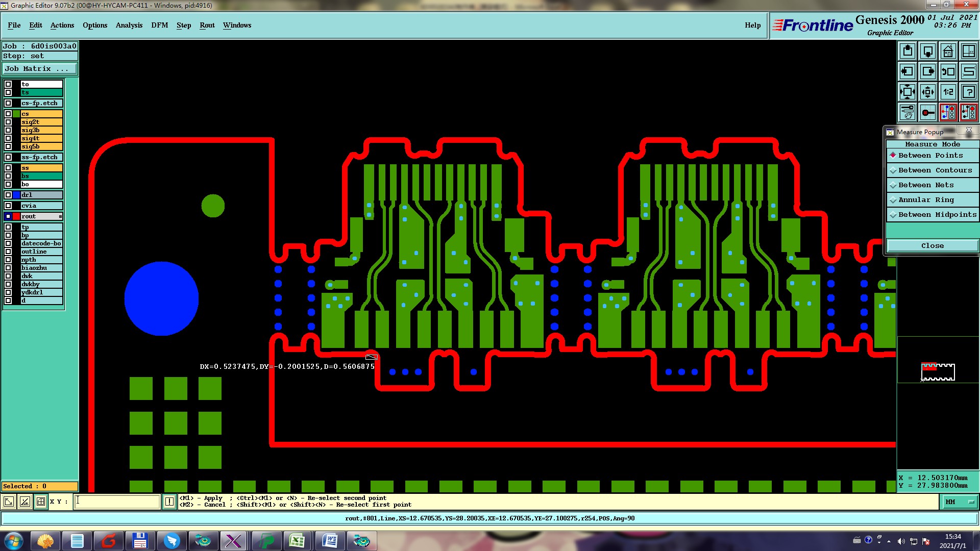Select the ss-fp.etch layer row
This screenshot has width=980, height=551.
pos(42,157)
